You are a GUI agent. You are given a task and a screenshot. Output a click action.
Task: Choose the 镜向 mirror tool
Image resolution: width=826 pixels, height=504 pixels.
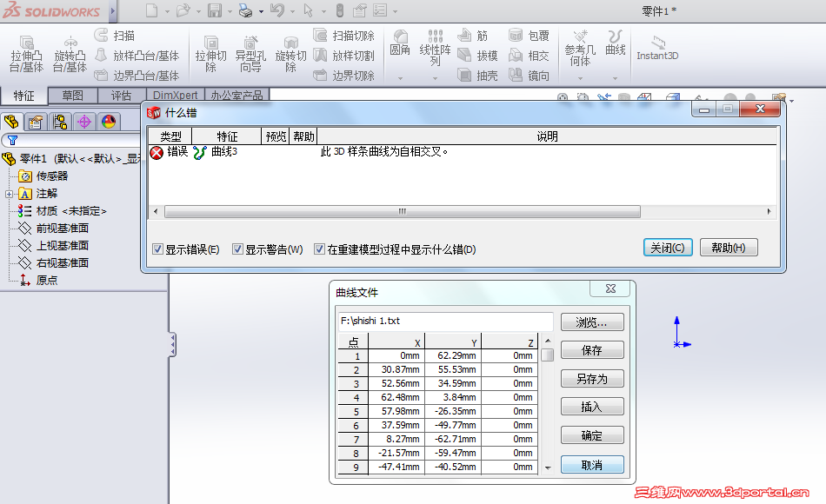tap(529, 76)
